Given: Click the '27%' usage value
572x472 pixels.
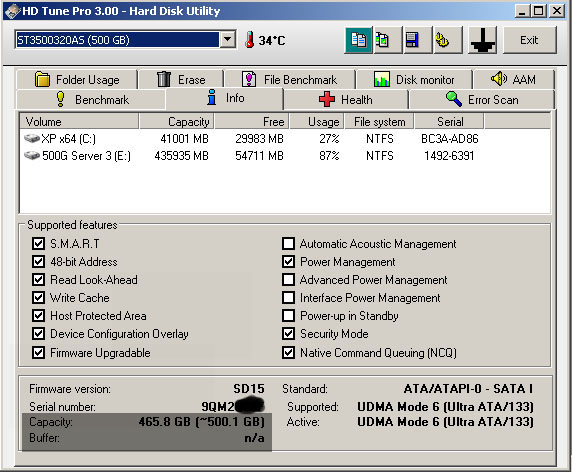Looking at the screenshot, I should [329, 139].
